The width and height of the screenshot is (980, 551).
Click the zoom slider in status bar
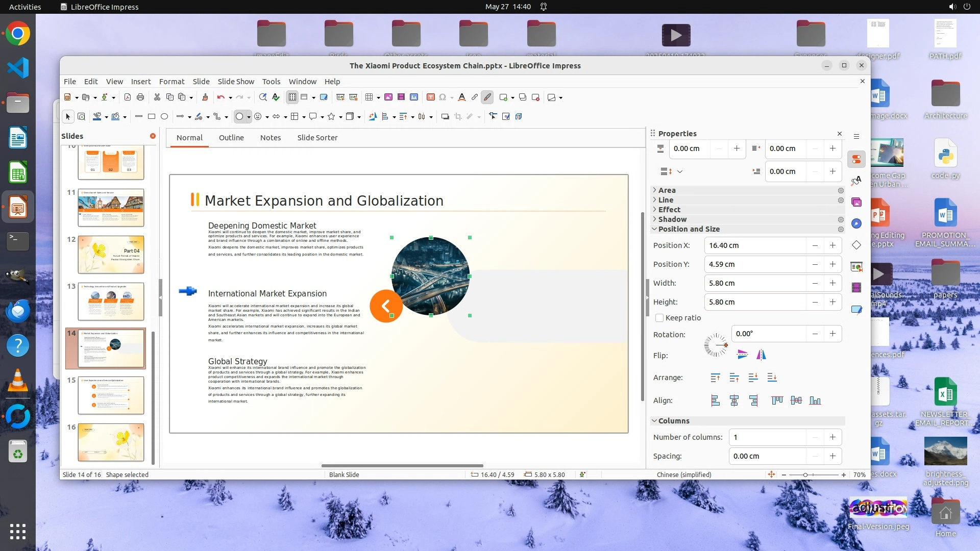coord(805,474)
